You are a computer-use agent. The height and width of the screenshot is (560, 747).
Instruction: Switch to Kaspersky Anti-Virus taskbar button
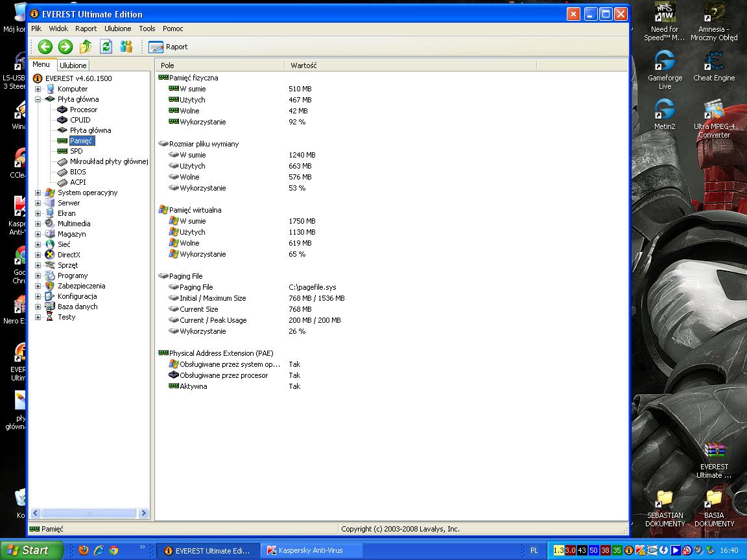click(311, 550)
